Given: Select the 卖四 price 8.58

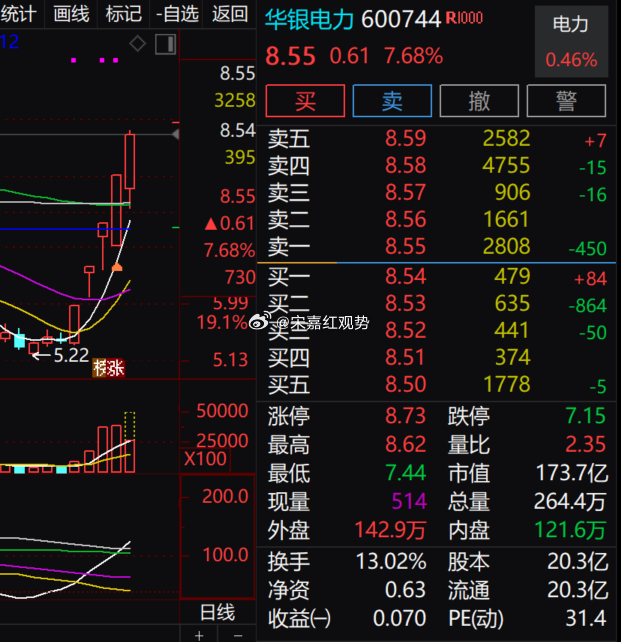Looking at the screenshot, I should tap(406, 165).
